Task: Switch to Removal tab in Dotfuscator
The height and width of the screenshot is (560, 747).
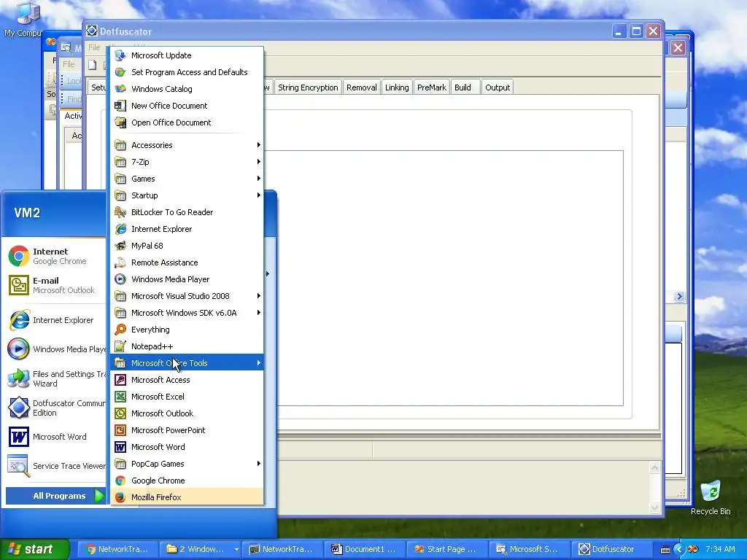Action: (x=362, y=87)
